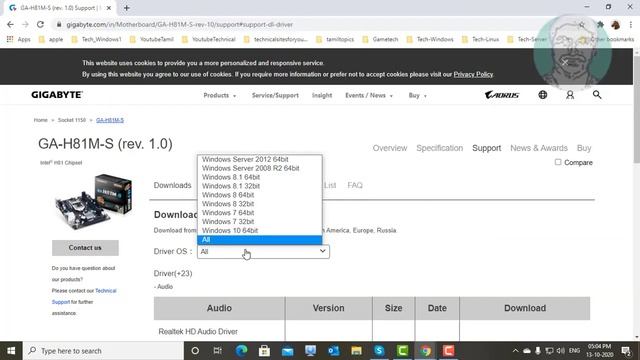This screenshot has height=360, width=640.
Task: Click the GIGABYTE logo
Action: tap(57, 95)
